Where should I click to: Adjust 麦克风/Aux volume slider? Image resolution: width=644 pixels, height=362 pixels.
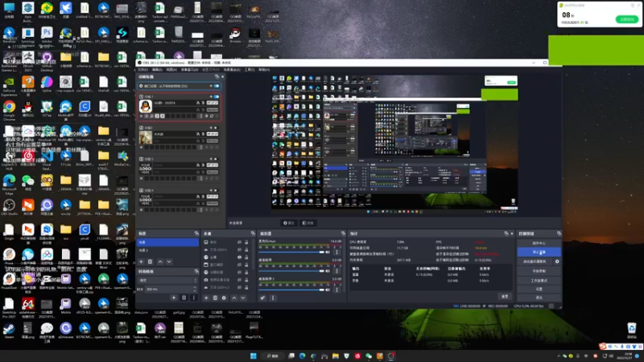pos(291,252)
